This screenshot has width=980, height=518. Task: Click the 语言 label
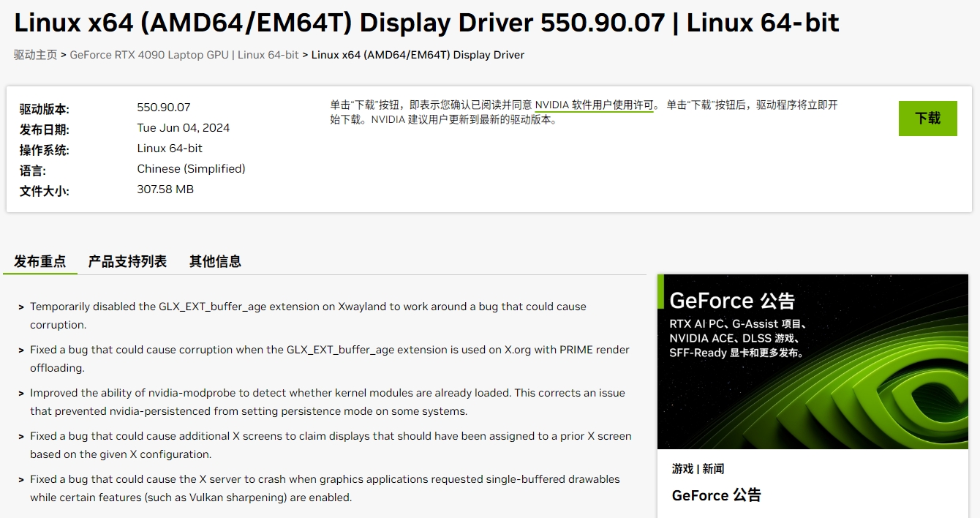pyautogui.click(x=32, y=170)
